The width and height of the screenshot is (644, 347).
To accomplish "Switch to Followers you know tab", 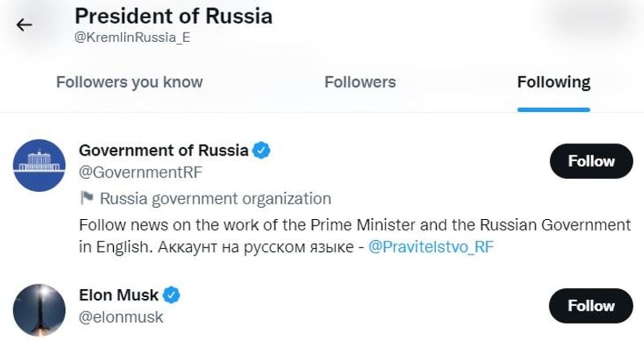I will 129,82.
